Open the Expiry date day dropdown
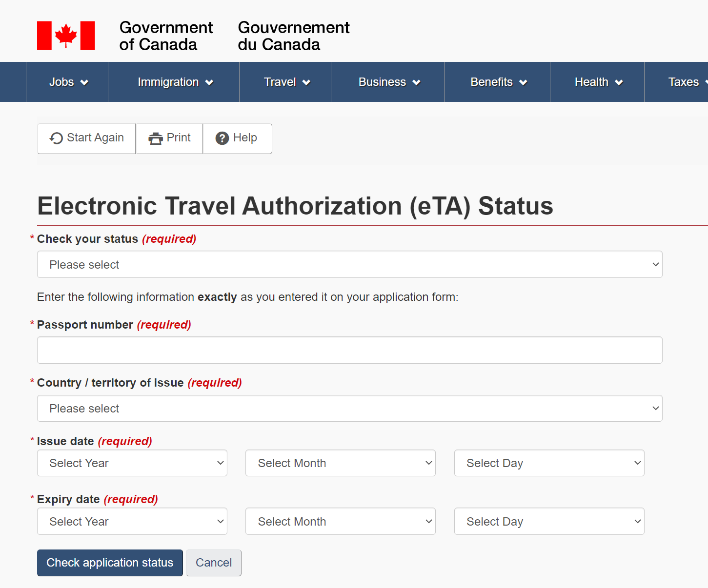 click(549, 522)
